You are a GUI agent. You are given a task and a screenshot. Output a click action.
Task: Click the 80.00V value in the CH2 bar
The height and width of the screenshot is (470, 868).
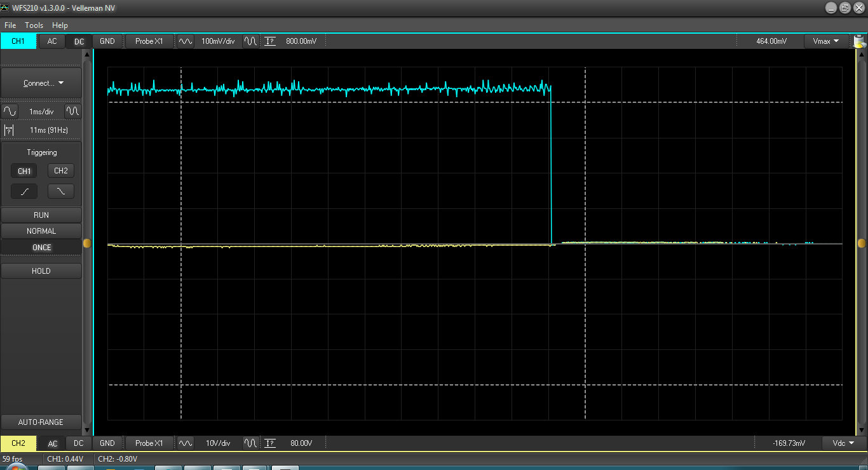pyautogui.click(x=301, y=443)
